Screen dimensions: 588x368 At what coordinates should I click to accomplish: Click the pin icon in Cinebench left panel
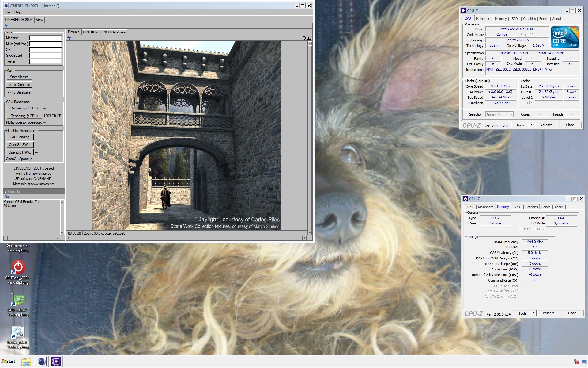(x=6, y=26)
